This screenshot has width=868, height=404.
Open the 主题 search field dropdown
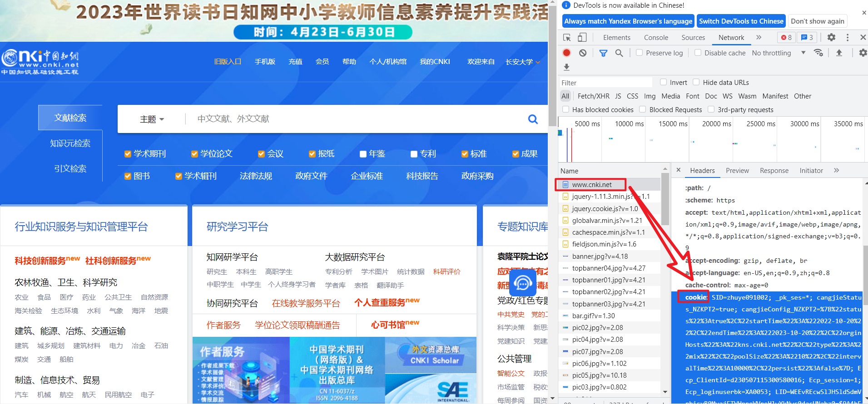point(152,119)
